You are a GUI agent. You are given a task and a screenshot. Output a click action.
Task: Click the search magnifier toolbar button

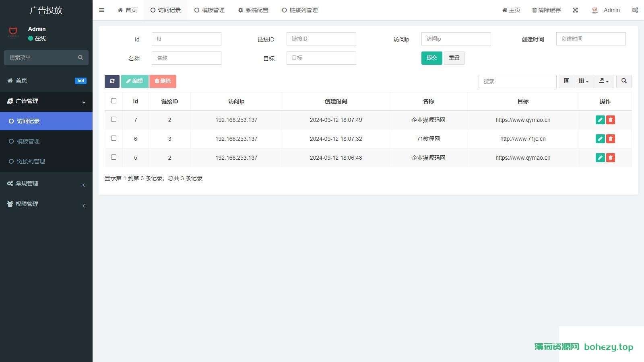pos(624,81)
